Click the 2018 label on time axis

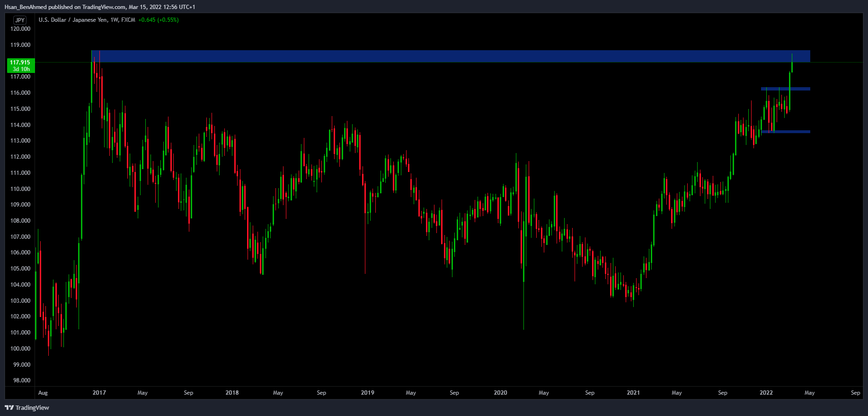(232, 393)
